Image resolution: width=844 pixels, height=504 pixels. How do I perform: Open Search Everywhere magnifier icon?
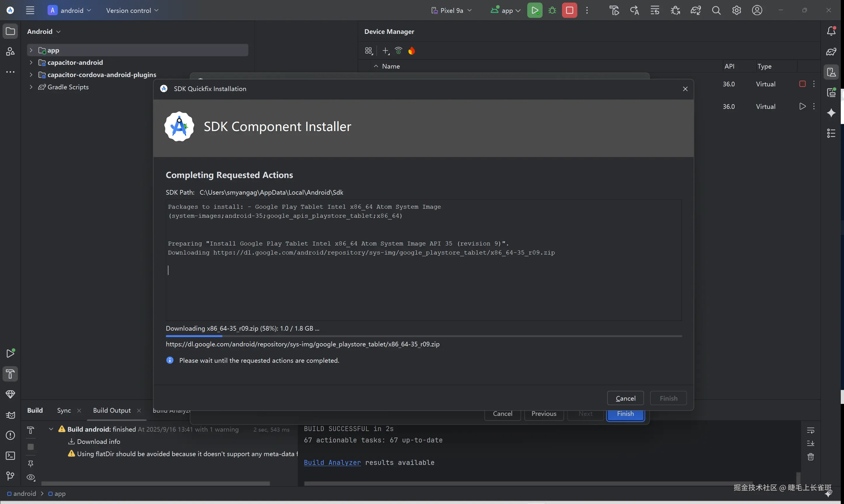(716, 10)
